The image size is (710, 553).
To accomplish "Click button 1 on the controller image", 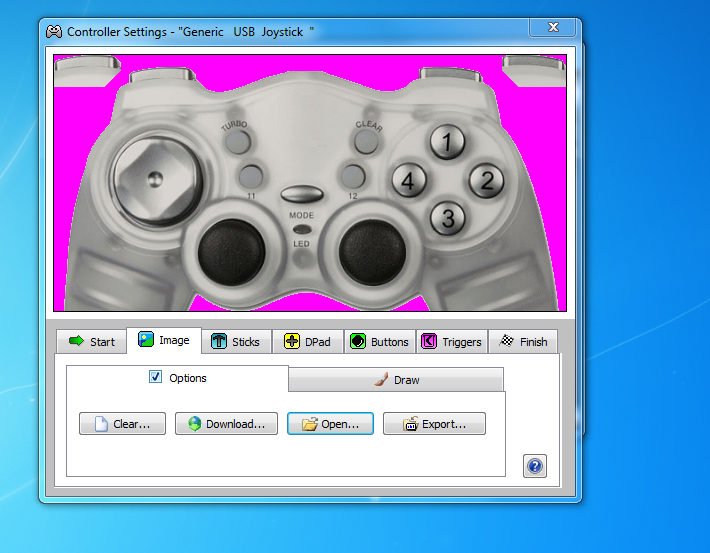I will [x=447, y=142].
